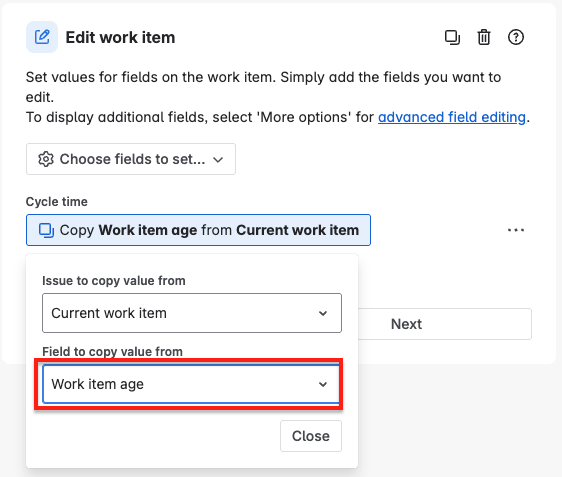Click the Issue to copy value from label
The image size is (562, 477).
(114, 281)
